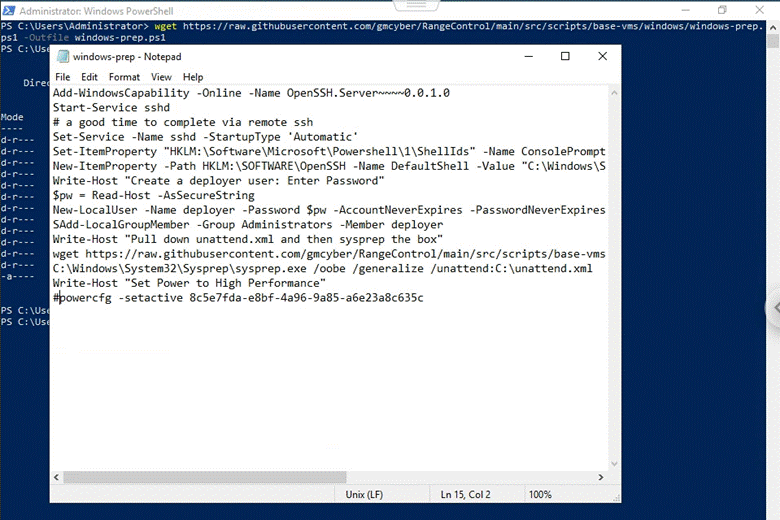Click the Notepad horizontal scrollbar thumb

(x=204, y=477)
